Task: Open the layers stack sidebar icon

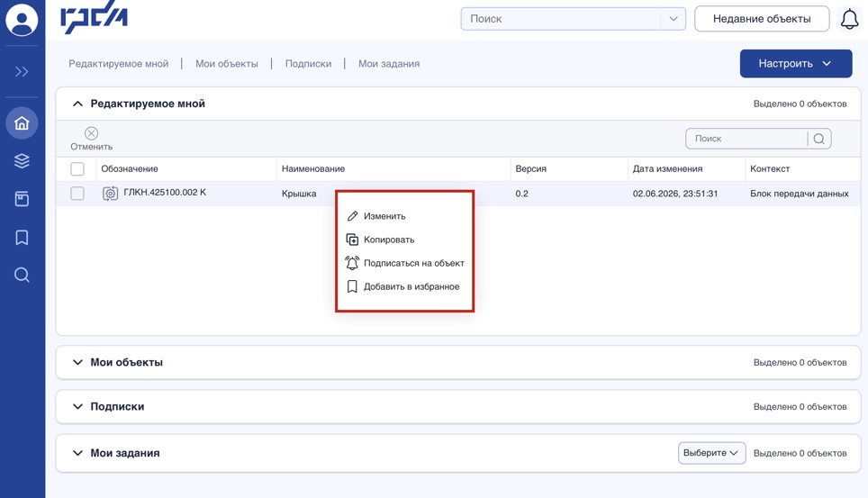Action: tap(22, 160)
